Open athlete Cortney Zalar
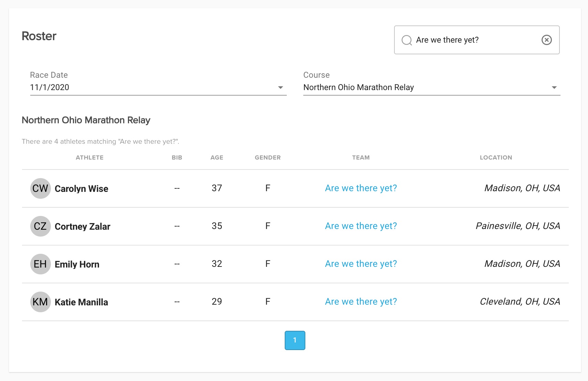The width and height of the screenshot is (588, 381). pos(83,227)
